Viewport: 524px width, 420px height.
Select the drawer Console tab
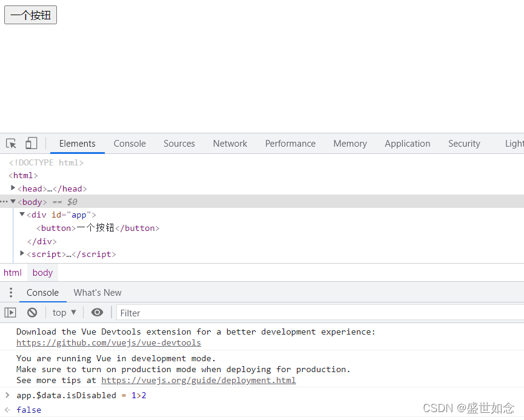tap(43, 293)
